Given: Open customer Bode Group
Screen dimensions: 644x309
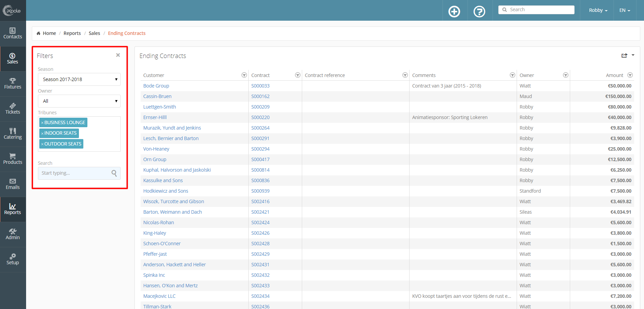Looking at the screenshot, I should [156, 86].
